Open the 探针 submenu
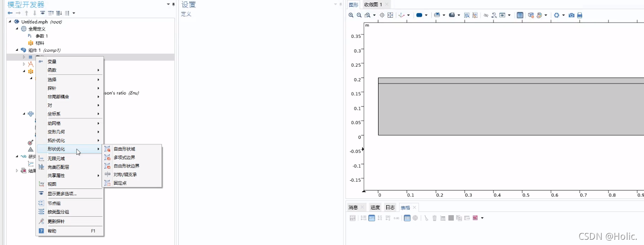This screenshot has width=644, height=245. [x=70, y=88]
